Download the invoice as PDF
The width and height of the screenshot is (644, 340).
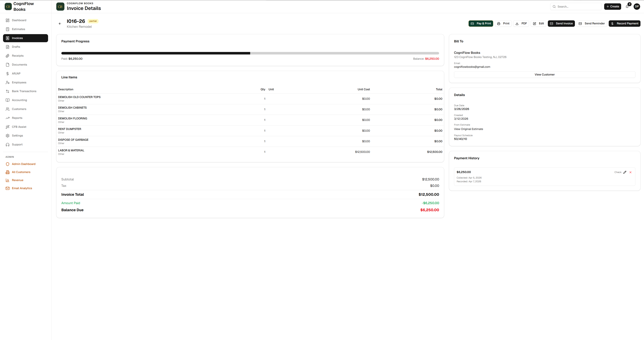point(521,23)
